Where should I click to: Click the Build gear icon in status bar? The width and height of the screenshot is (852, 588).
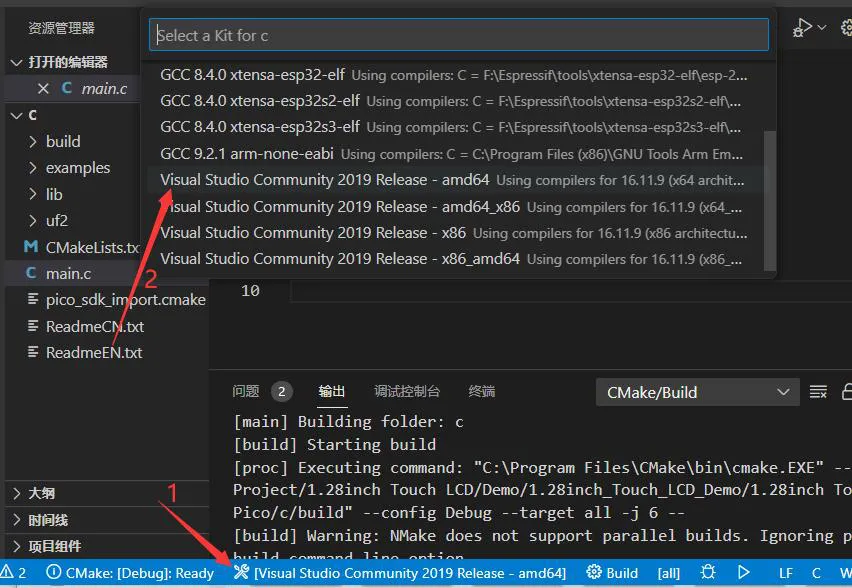pos(594,572)
